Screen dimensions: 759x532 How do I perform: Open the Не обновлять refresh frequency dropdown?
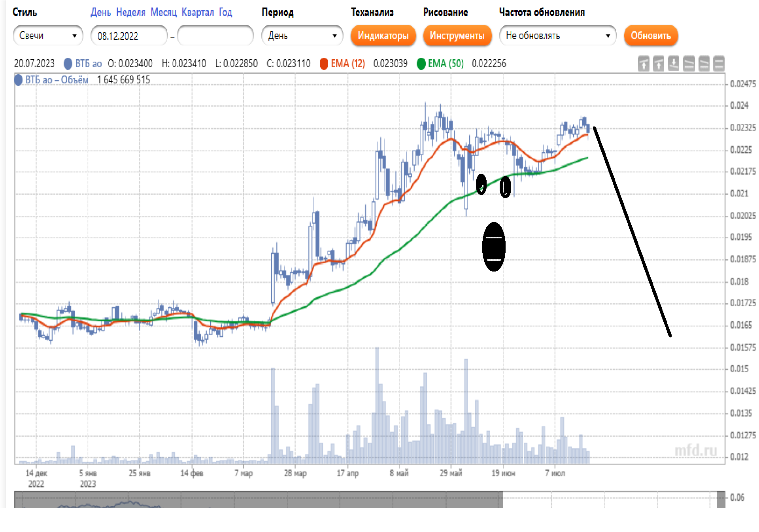point(557,36)
